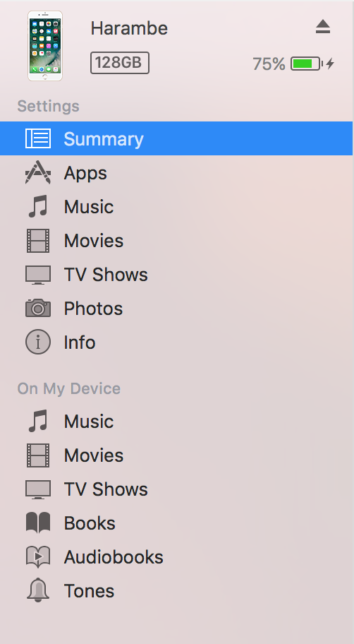This screenshot has width=354, height=644.
Task: Click the filmstrip icon under Settings
Action: (x=38, y=241)
